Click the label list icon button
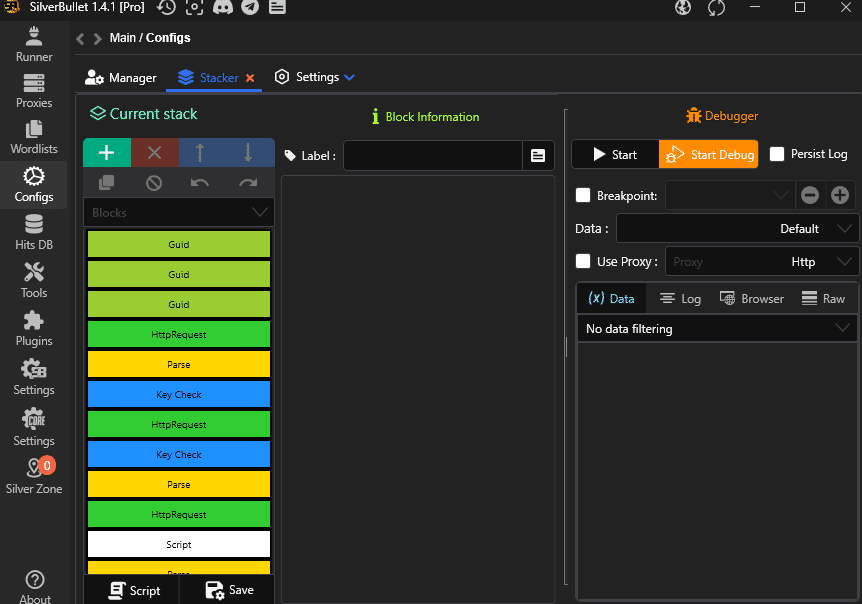The width and height of the screenshot is (862, 604). click(538, 156)
